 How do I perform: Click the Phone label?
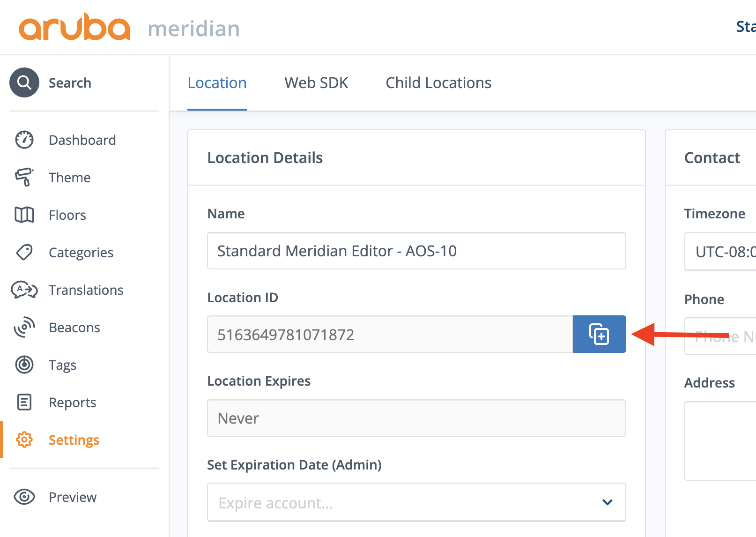point(704,299)
